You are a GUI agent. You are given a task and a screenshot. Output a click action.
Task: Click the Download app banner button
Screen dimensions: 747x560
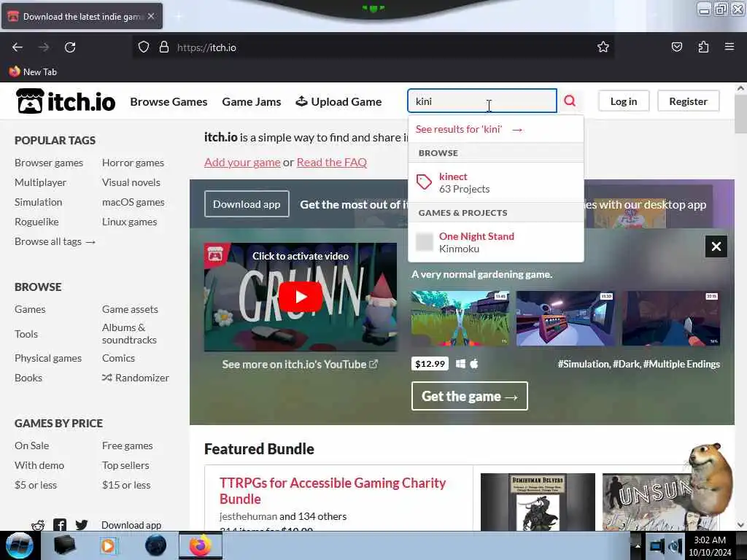click(247, 204)
